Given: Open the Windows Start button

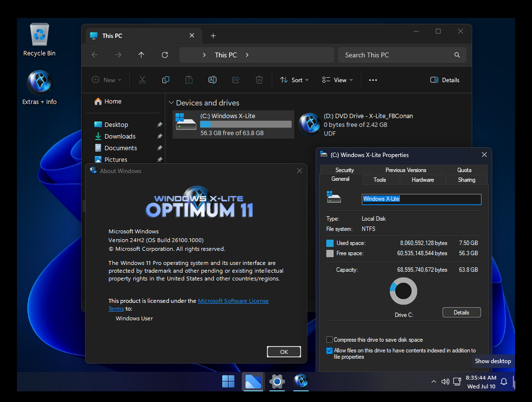Looking at the screenshot, I should [228, 381].
